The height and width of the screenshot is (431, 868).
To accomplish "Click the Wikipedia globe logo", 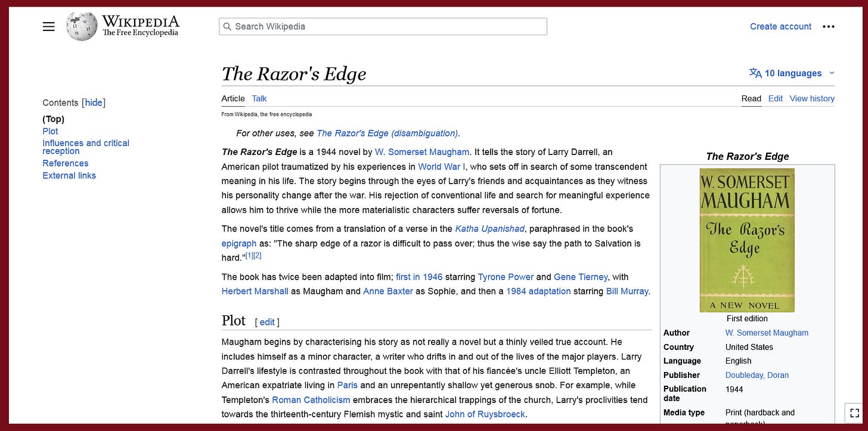I will tap(81, 26).
